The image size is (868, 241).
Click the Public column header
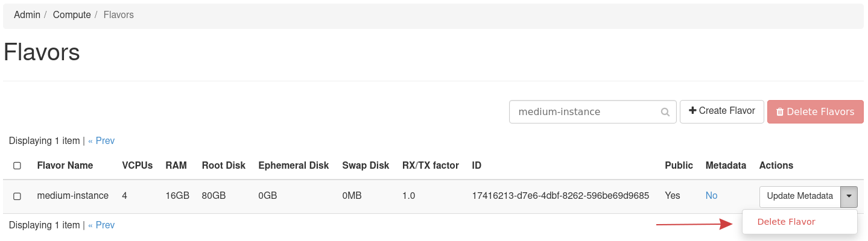coord(679,165)
